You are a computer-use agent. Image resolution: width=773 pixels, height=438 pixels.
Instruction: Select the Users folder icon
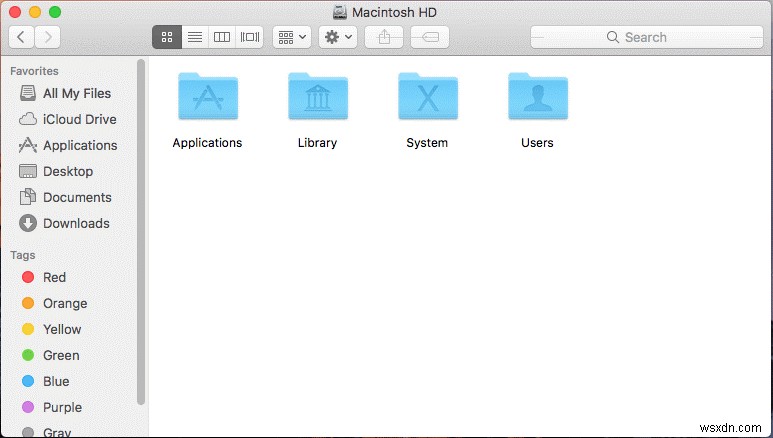coord(538,96)
